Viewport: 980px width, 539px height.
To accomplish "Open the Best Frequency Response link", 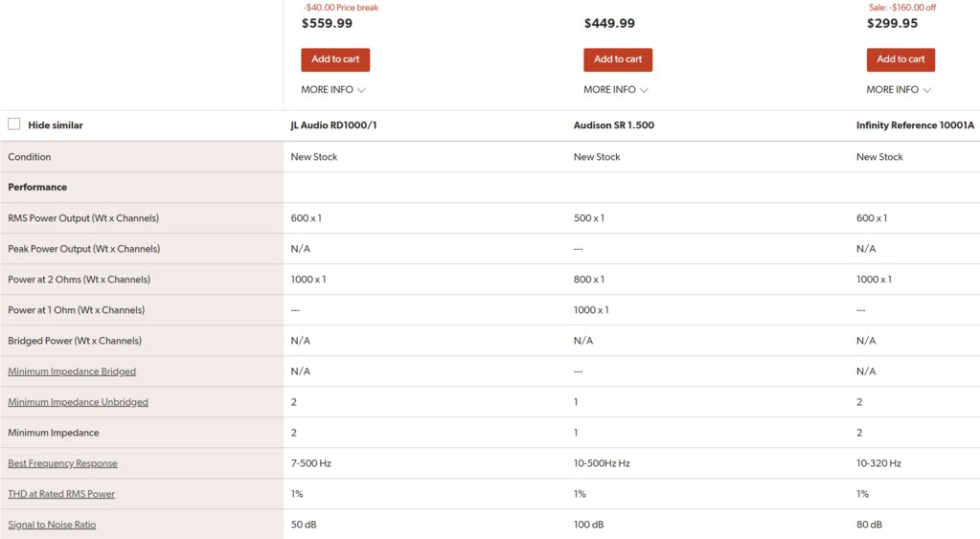I will click(62, 462).
